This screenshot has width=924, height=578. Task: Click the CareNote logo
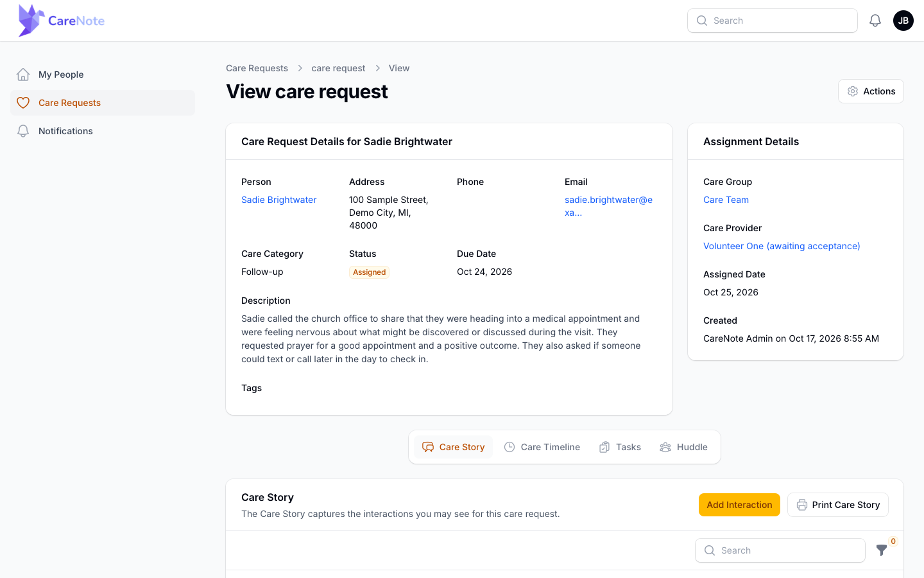[x=62, y=21]
